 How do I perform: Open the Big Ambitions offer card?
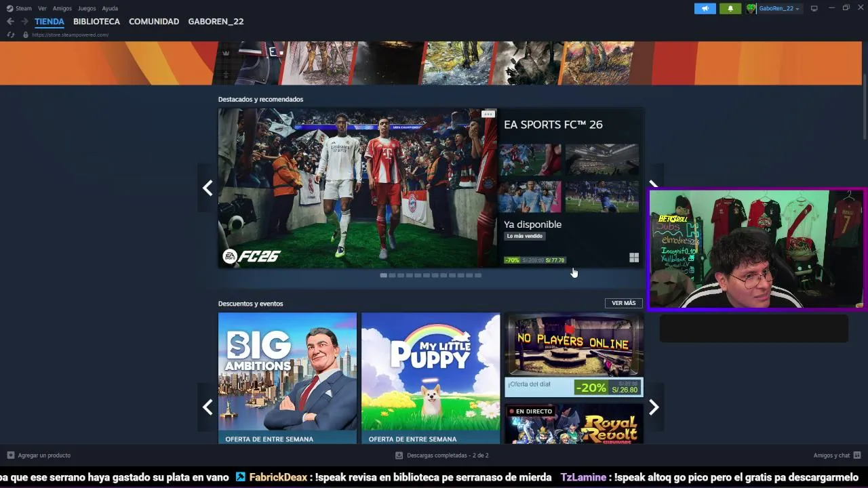(x=288, y=378)
